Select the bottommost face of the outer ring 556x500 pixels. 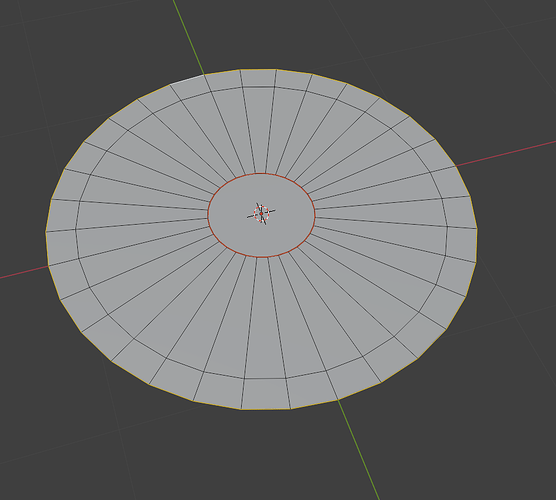click(265, 394)
